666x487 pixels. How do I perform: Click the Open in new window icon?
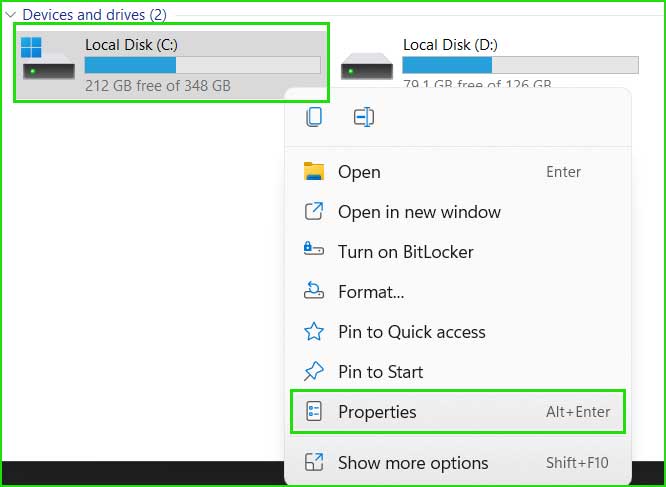tap(314, 211)
